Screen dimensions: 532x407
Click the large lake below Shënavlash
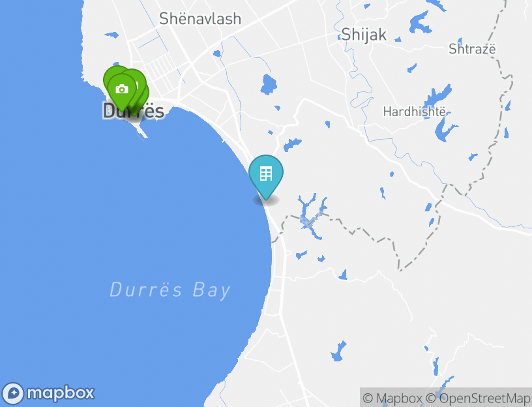tap(269, 84)
